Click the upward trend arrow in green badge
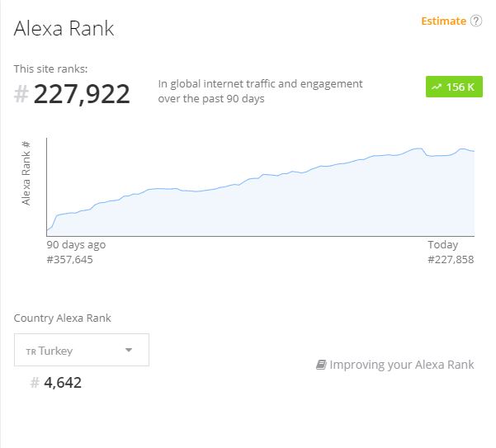Viewport: 496px width, 448px height. click(436, 87)
